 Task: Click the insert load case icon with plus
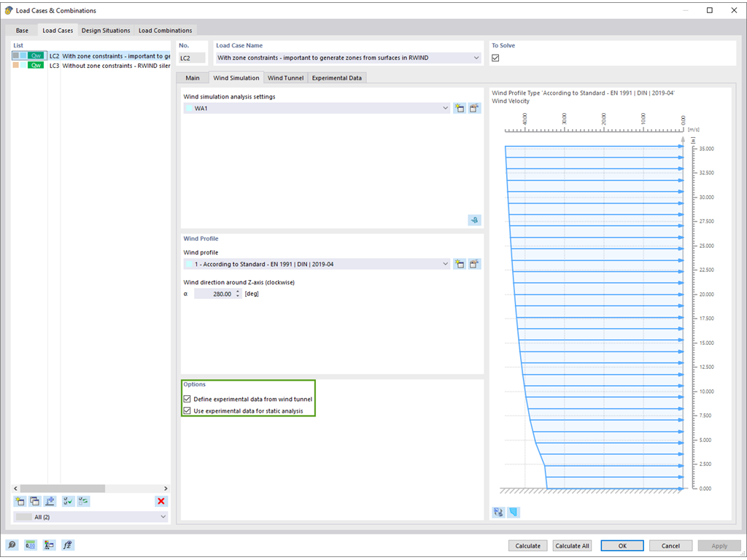[50, 501]
